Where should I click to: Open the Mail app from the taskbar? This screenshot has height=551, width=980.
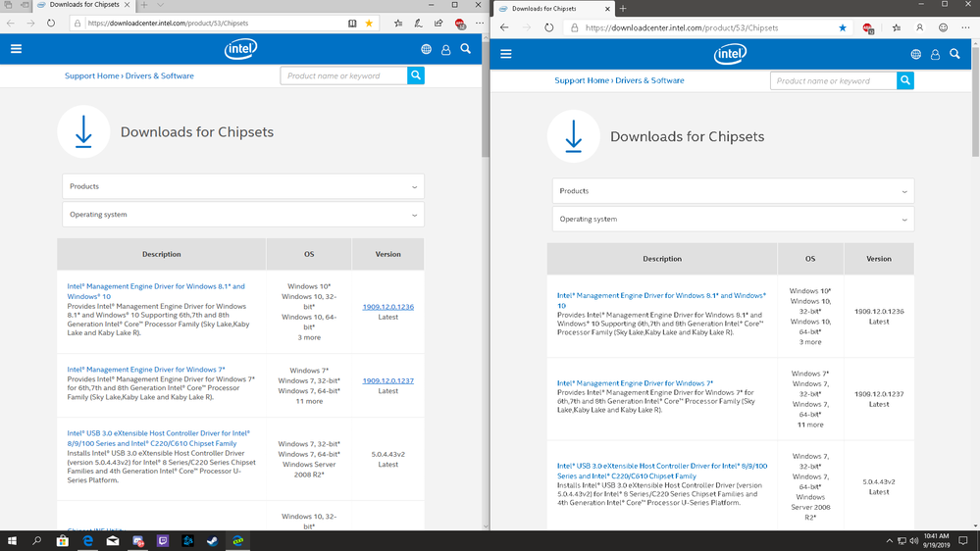click(x=113, y=541)
